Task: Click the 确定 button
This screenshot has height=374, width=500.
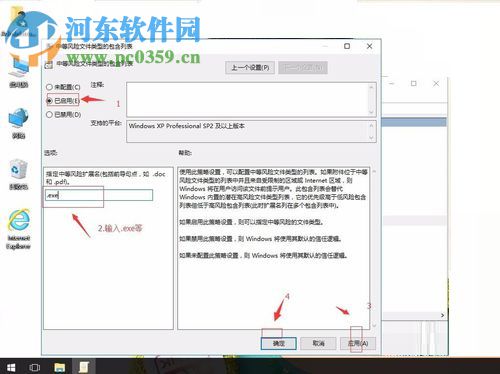Action: point(279,343)
